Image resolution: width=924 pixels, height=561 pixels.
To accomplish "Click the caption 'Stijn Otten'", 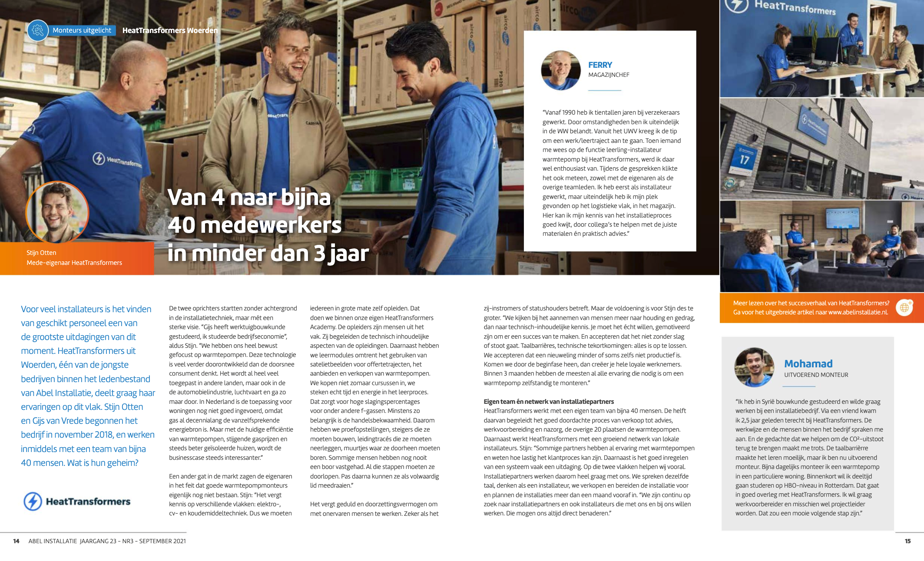I will pyautogui.click(x=41, y=253).
